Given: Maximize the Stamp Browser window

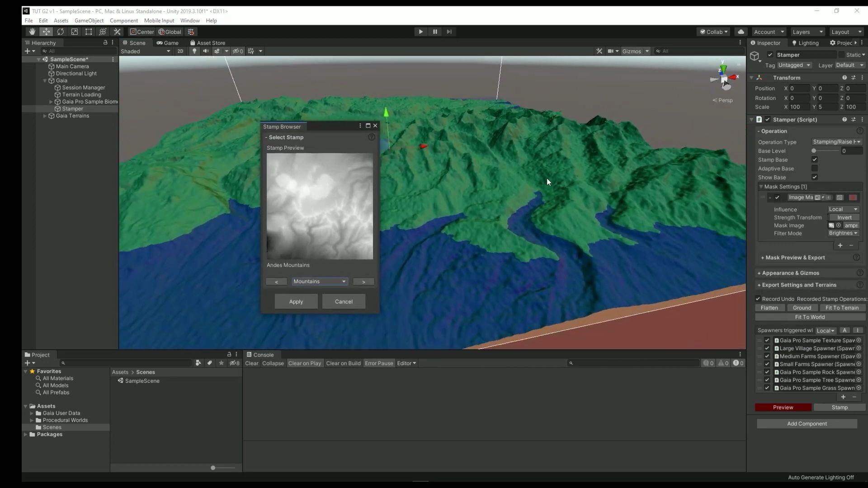Looking at the screenshot, I should (x=368, y=126).
